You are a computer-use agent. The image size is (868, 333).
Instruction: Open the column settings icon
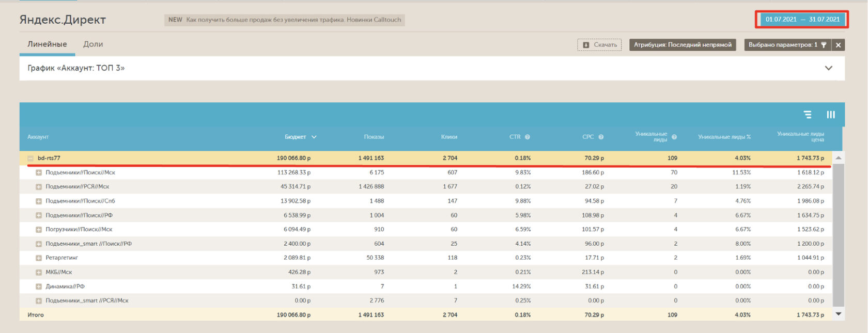(x=830, y=115)
